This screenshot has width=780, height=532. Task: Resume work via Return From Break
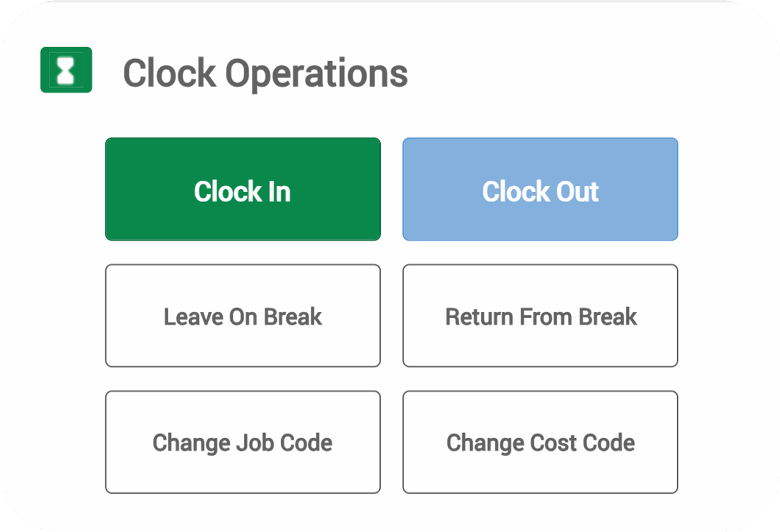540,315
